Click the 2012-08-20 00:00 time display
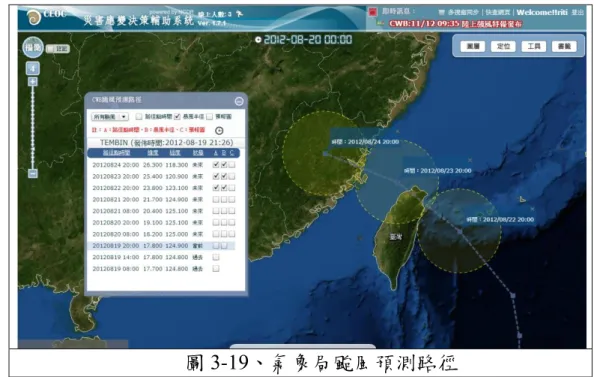Image resolution: width=594 pixels, height=377 pixels. pyautogui.click(x=308, y=39)
